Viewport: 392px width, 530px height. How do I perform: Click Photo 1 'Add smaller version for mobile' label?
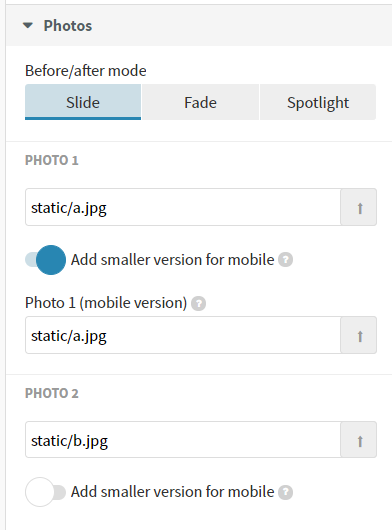tap(172, 260)
